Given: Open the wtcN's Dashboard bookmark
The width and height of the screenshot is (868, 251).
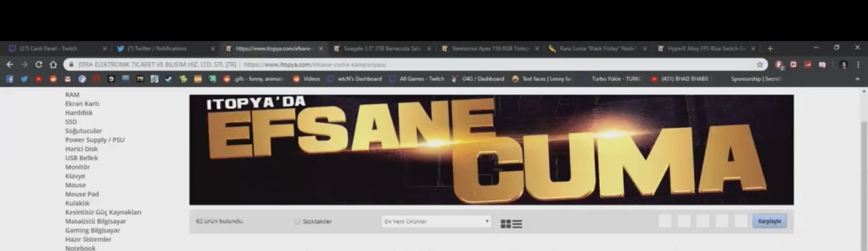Looking at the screenshot, I should (x=354, y=79).
